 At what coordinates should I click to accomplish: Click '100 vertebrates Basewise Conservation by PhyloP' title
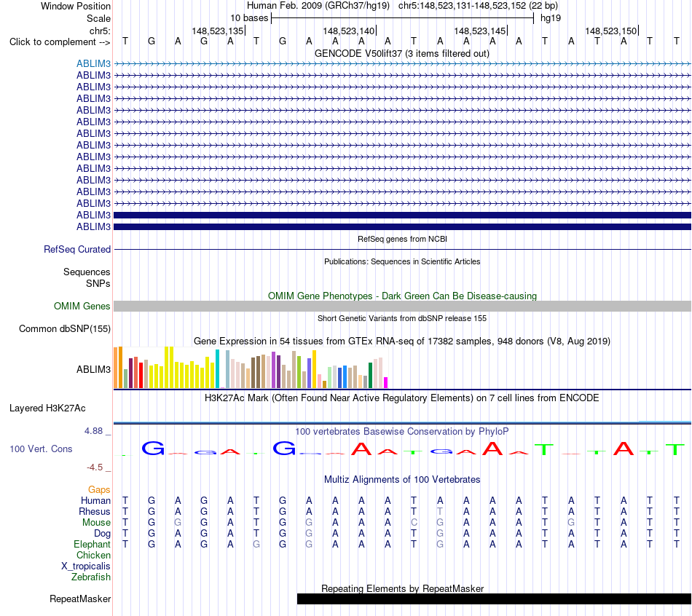402,432
